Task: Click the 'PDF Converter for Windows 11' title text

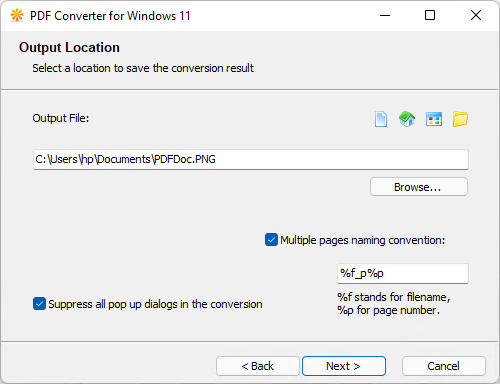Action: pyautogui.click(x=110, y=16)
